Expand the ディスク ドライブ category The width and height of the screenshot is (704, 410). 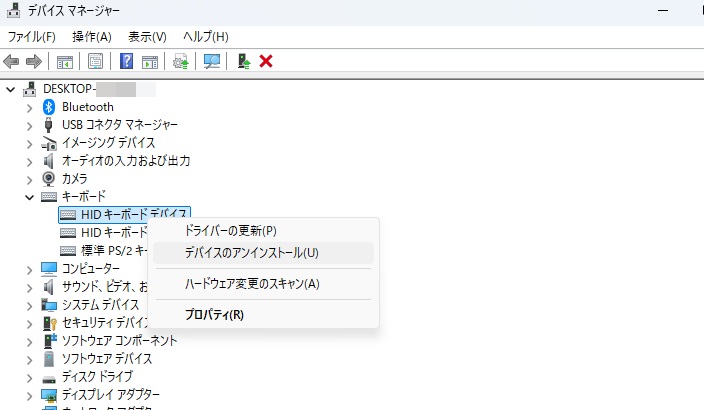tap(30, 378)
